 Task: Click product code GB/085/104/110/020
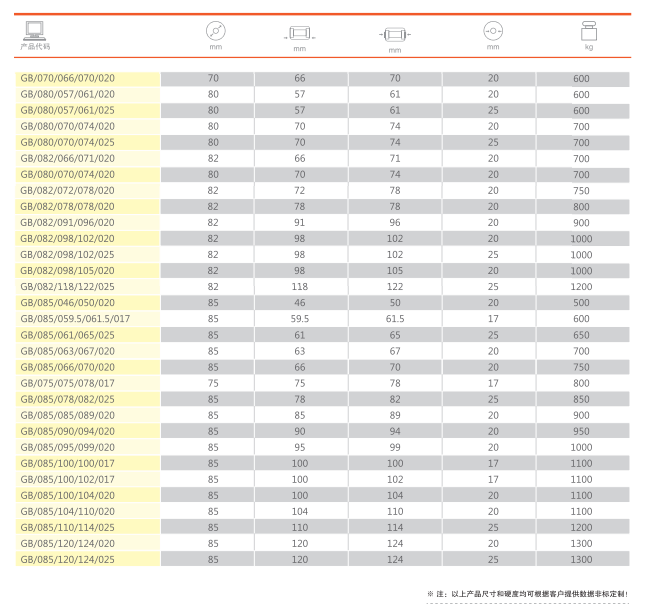[68, 510]
